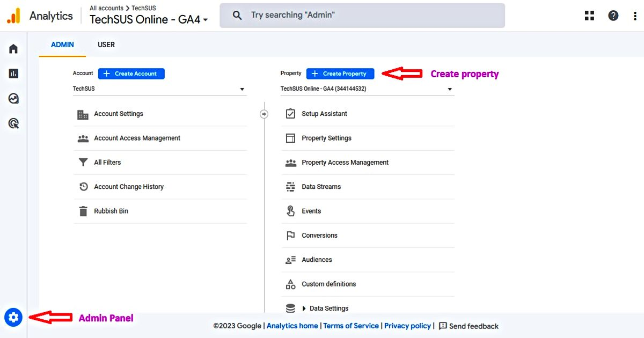Open the Reports bar-chart icon
The width and height of the screenshot is (644, 338).
(13, 74)
